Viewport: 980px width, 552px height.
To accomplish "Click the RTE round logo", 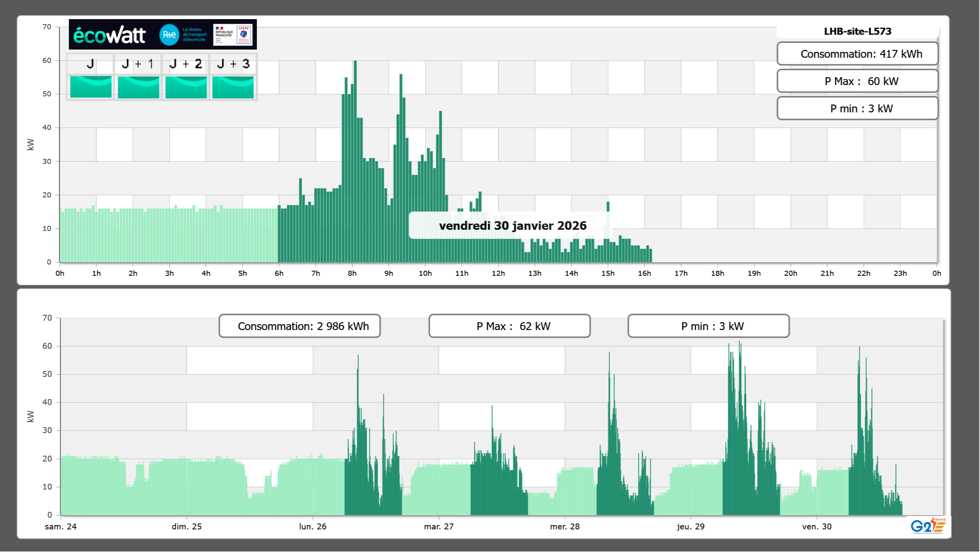I will [169, 35].
